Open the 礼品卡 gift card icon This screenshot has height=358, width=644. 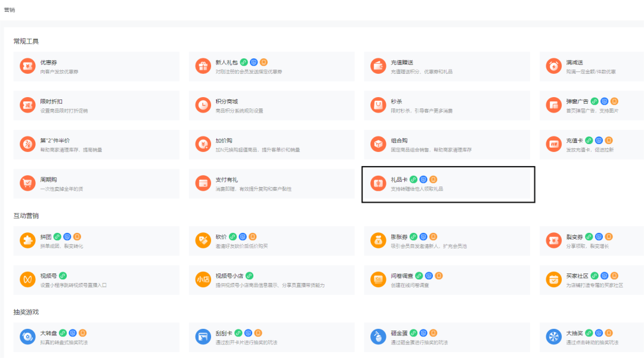click(378, 183)
